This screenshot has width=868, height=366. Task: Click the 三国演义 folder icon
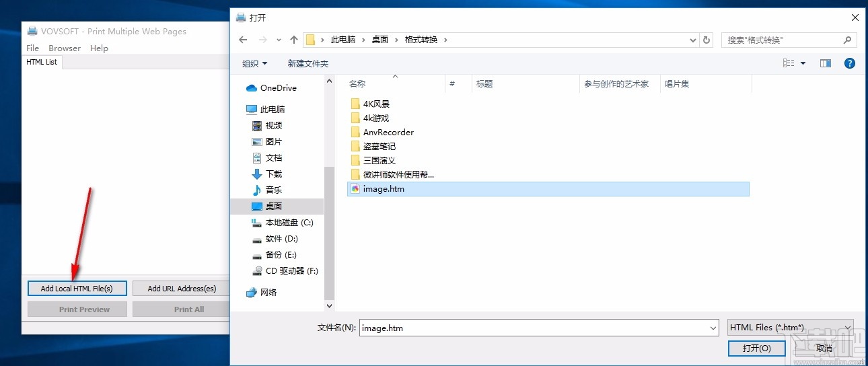pyautogui.click(x=355, y=161)
